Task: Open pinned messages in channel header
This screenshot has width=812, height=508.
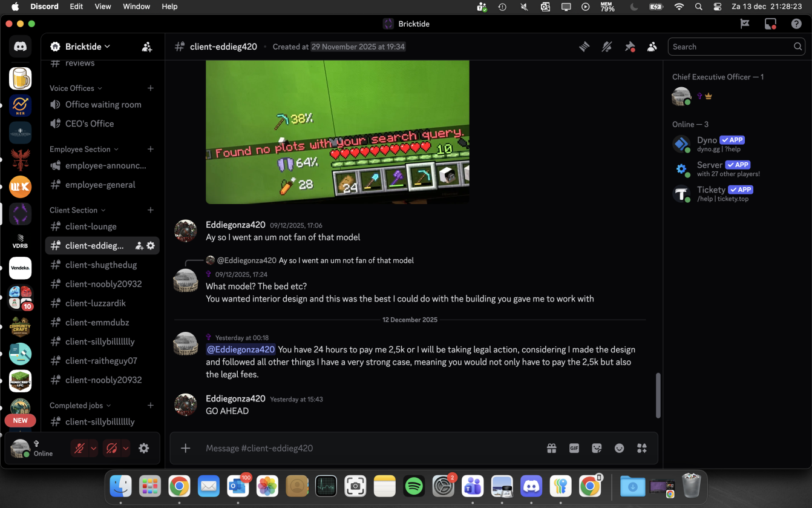Action: 629,47
